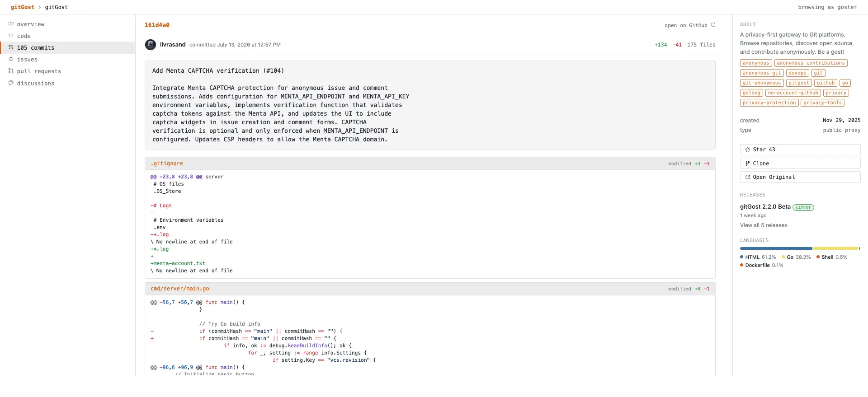Click hunk header '@@ -23,8 +23,8 @@ server'
This screenshot has width=868, height=397.
point(187,177)
